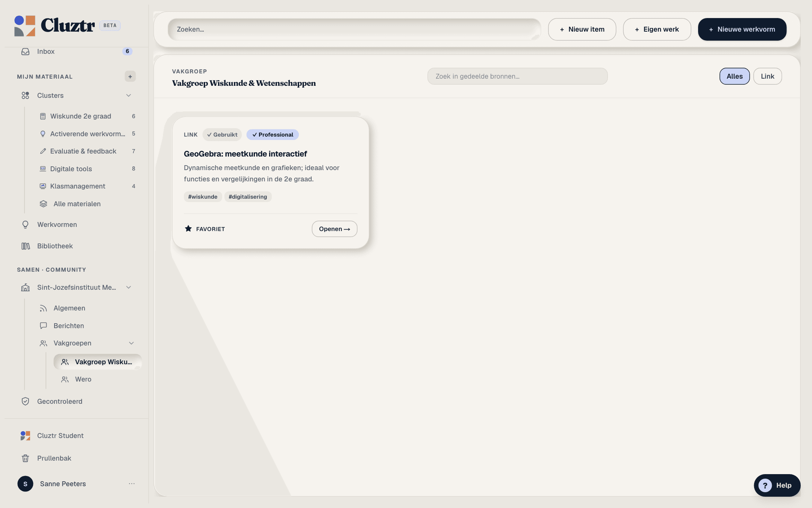Open user options three-dots menu
Image resolution: width=812 pixels, height=508 pixels.
(132, 484)
